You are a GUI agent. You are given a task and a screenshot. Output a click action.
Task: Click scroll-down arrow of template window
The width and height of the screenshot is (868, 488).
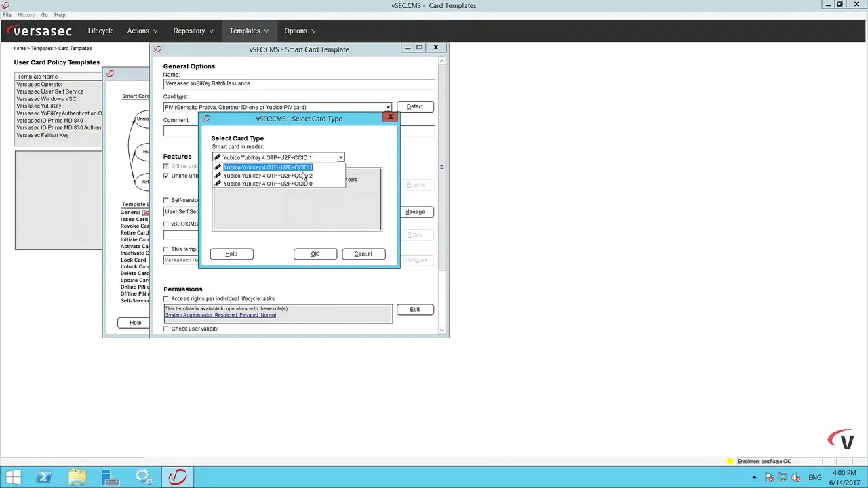(x=441, y=331)
